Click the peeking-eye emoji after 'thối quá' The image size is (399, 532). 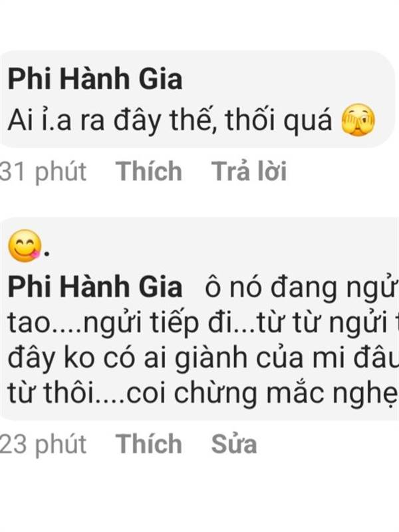358,120
